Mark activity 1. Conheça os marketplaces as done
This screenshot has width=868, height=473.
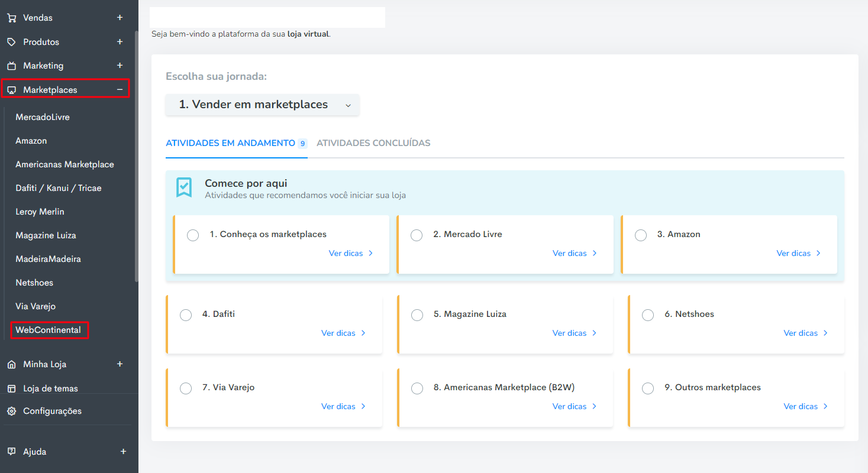click(193, 235)
